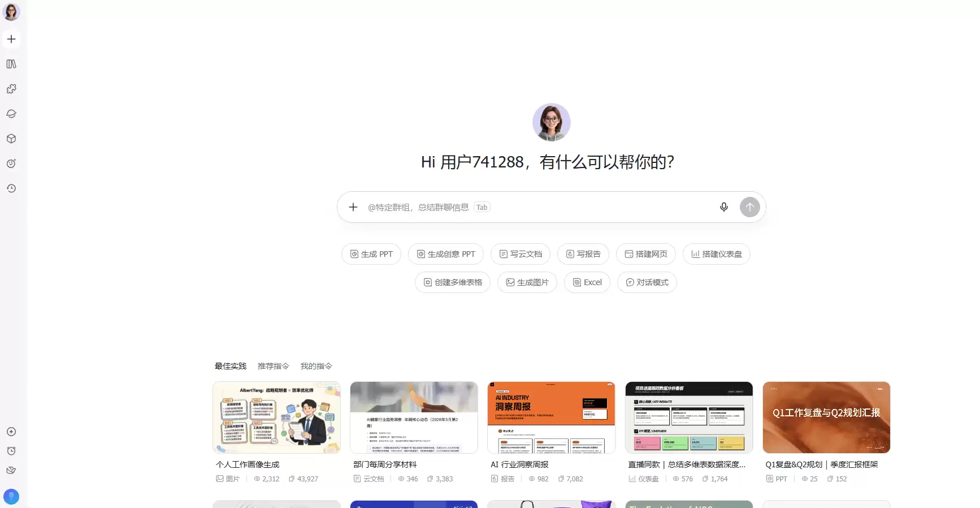Click the send arrow button
Screen dimensions: 980x508
click(750, 207)
